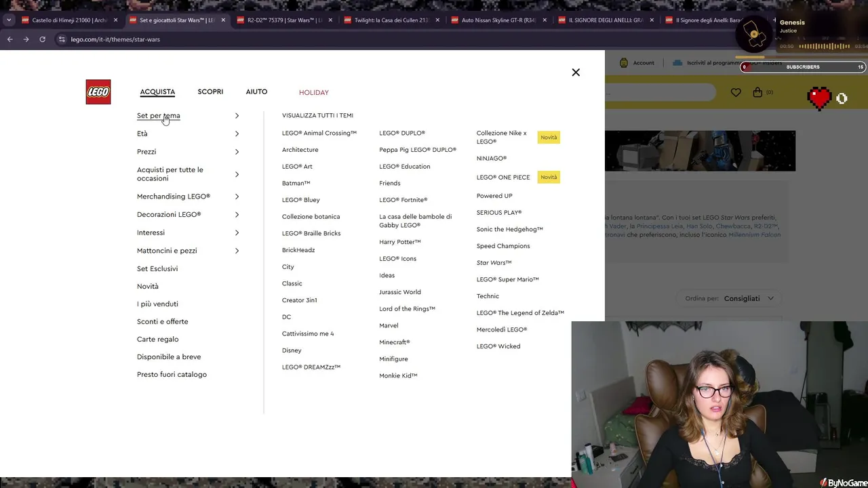
Task: Open Sconti e offerte link
Action: point(163,321)
